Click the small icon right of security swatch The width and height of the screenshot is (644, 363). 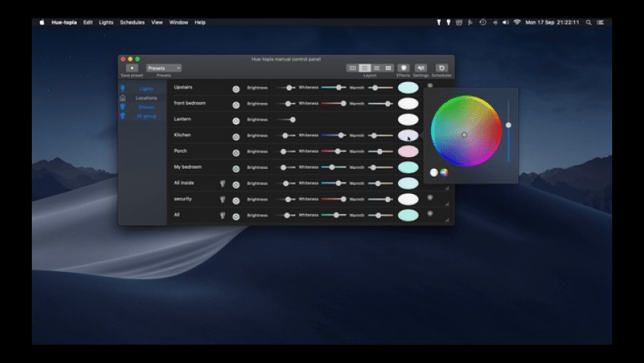(430, 198)
